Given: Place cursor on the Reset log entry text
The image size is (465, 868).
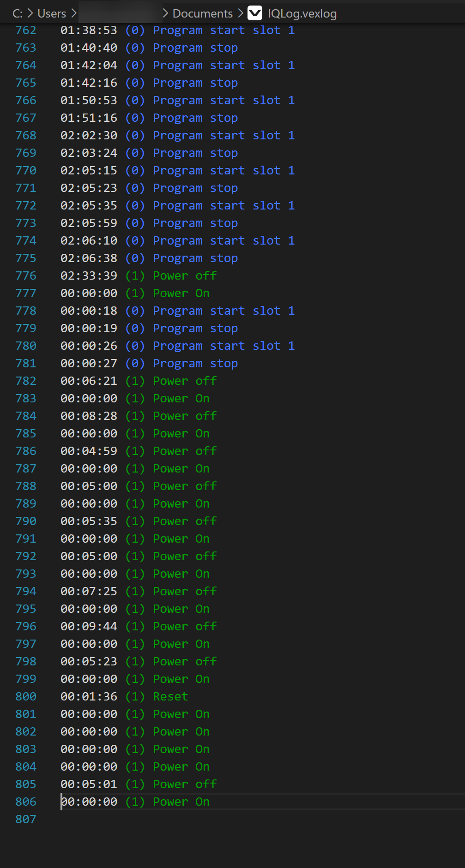Looking at the screenshot, I should pyautogui.click(x=170, y=696).
